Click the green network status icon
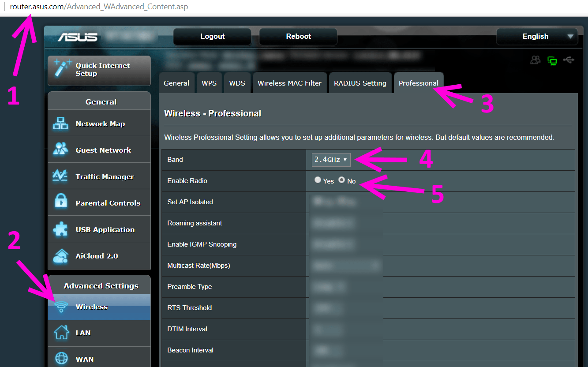This screenshot has width=588, height=367. 552,60
